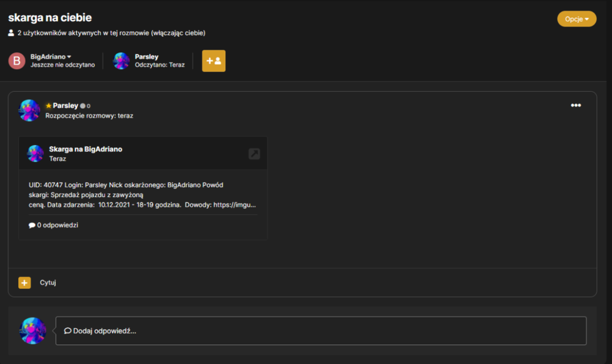Click the Cytuj quote link
The width and height of the screenshot is (612, 364).
click(x=48, y=283)
